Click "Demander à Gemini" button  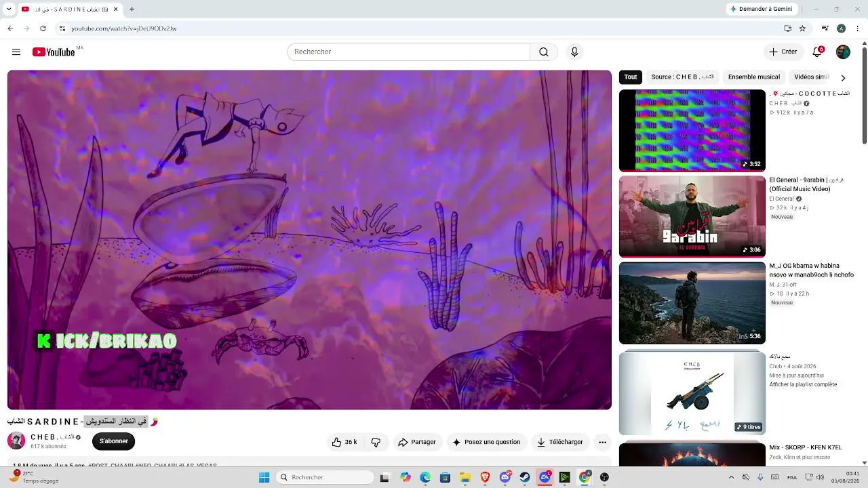(762, 9)
